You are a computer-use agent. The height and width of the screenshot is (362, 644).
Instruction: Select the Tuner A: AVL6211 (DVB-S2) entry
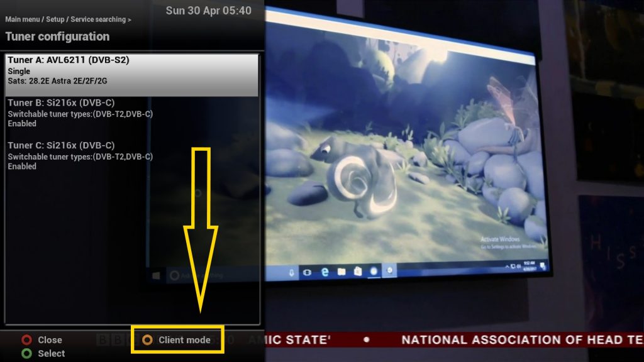[132, 75]
